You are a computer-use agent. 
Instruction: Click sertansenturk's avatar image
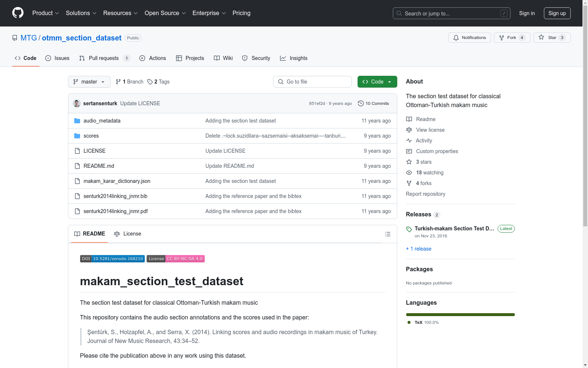[77, 103]
